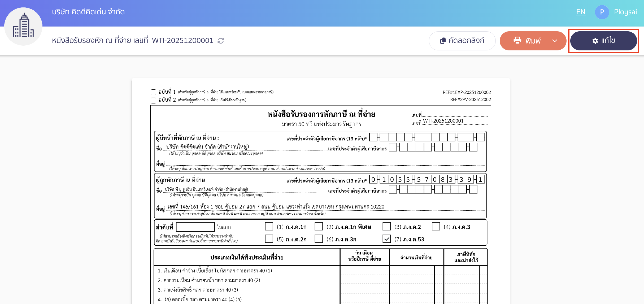Click the คัดลอกลิงก์ copy link button

tap(462, 41)
